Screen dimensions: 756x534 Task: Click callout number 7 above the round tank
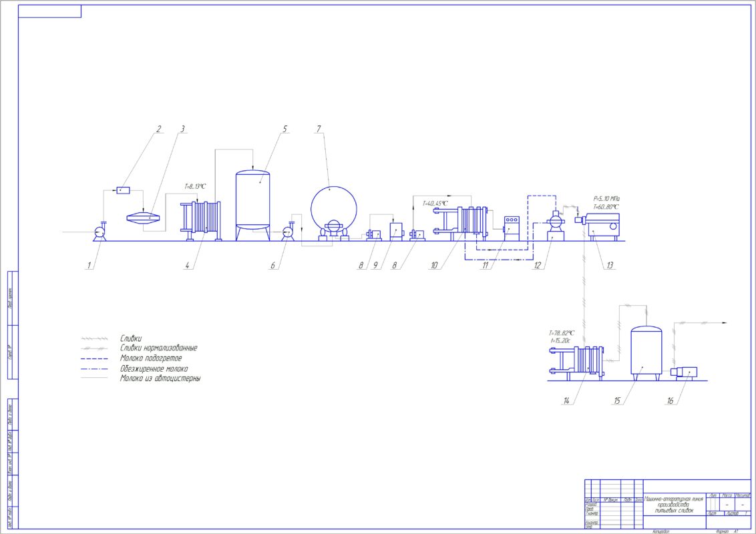[x=318, y=129]
